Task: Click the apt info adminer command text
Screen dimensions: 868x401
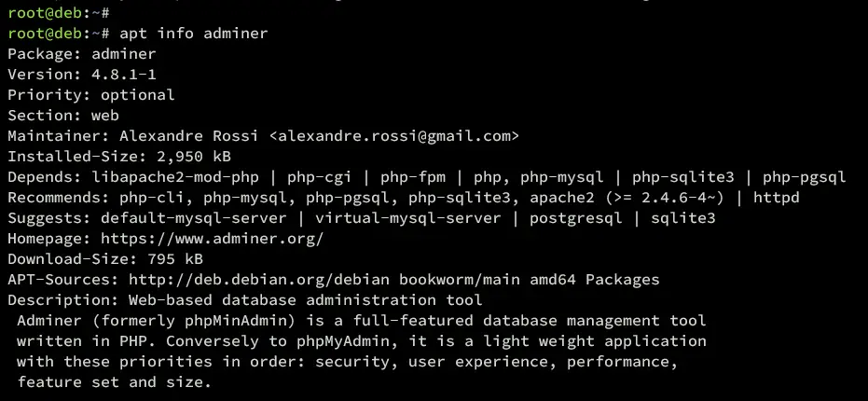Action: pos(194,34)
